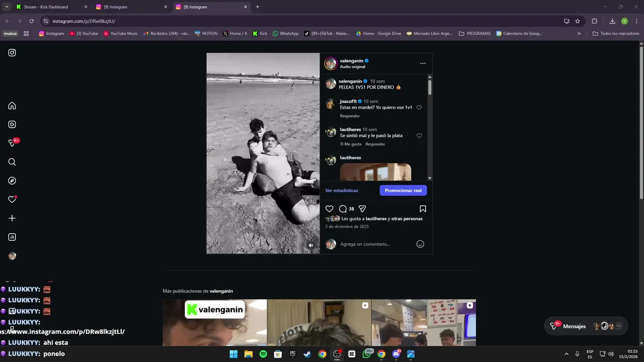Open the tab search dropdown arrow
This screenshot has height=362, width=644.
[x=7, y=7]
